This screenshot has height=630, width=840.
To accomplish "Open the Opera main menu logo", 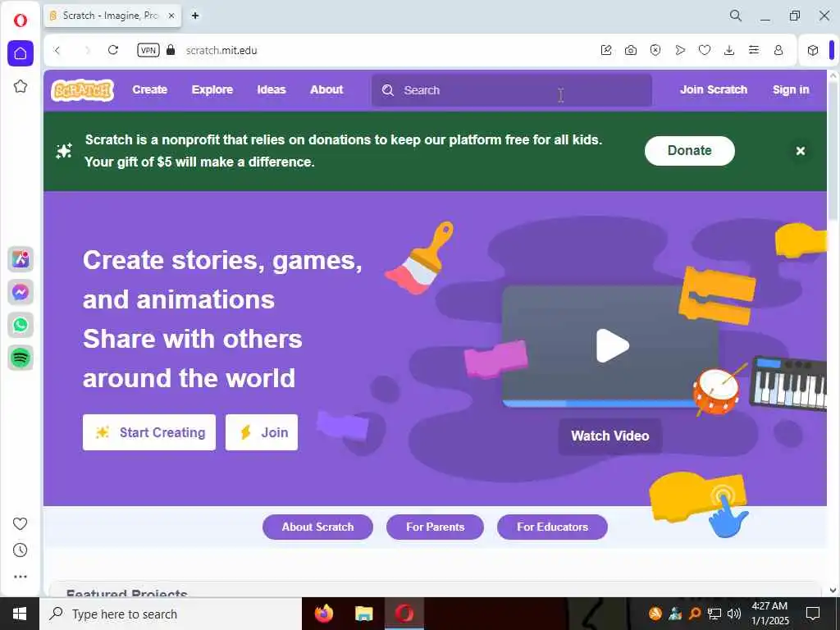I will click(21, 21).
